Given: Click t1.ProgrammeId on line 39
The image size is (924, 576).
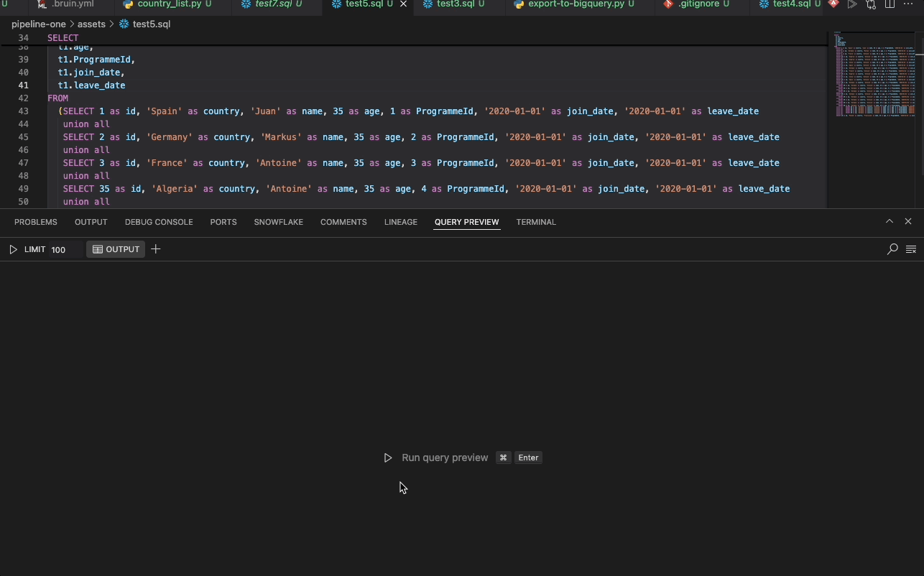Looking at the screenshot, I should point(96,60).
